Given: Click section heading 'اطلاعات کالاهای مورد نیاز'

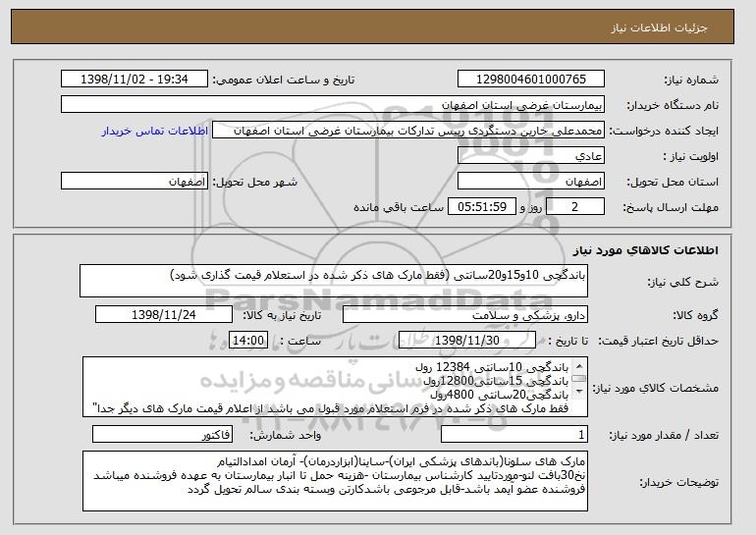Looking at the screenshot, I should pos(646,250).
